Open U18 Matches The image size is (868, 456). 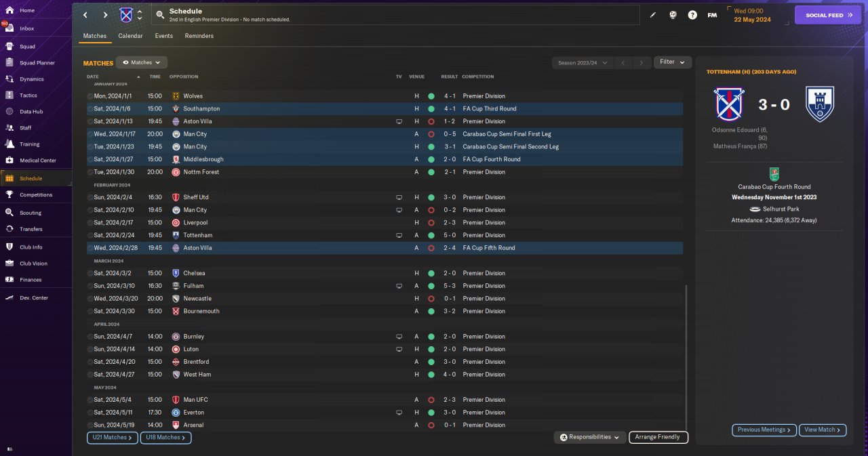tap(165, 438)
